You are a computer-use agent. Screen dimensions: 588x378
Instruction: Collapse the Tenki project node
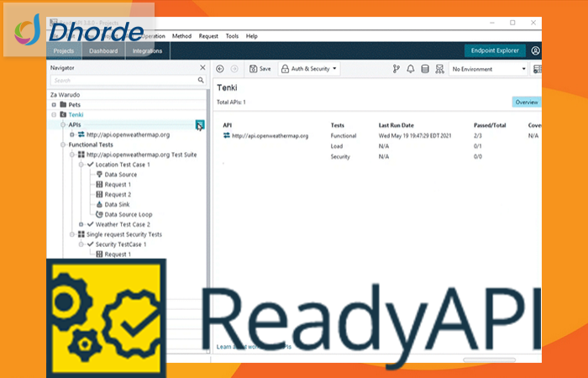click(x=54, y=115)
